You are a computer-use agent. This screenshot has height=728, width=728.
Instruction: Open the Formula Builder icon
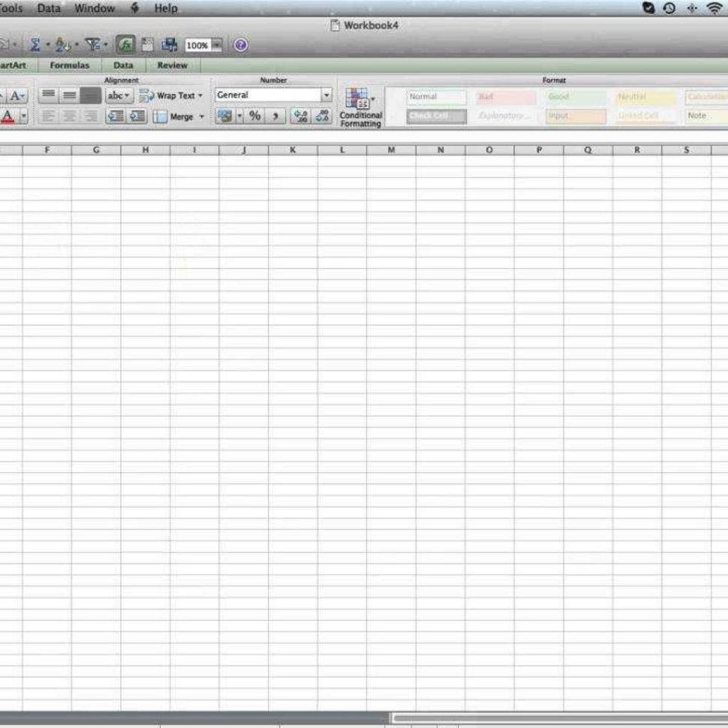tap(124, 45)
